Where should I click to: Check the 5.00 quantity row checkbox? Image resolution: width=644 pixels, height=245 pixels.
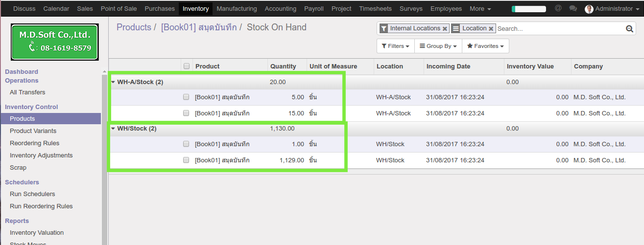pyautogui.click(x=186, y=97)
